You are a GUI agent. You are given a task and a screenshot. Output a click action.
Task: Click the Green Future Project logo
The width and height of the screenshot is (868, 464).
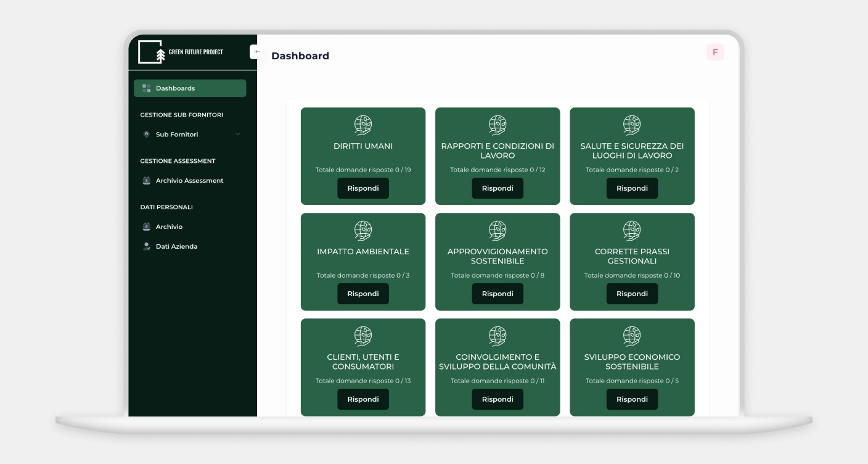pos(181,52)
